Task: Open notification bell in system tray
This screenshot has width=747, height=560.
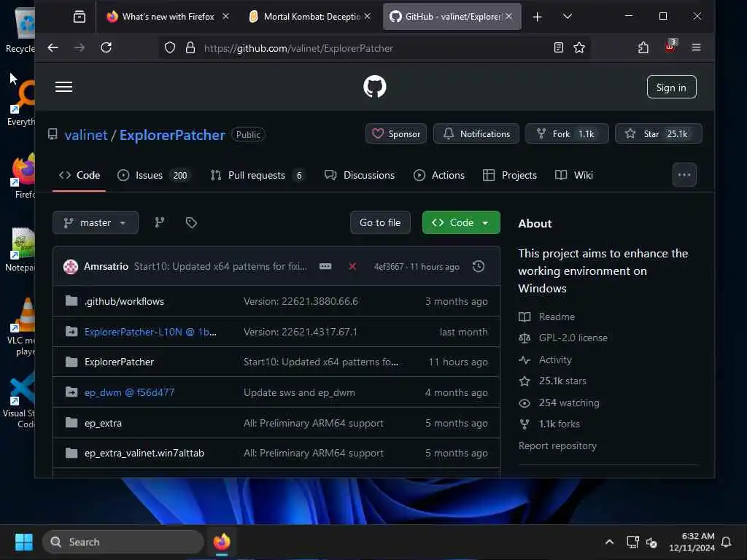Action: point(726,542)
